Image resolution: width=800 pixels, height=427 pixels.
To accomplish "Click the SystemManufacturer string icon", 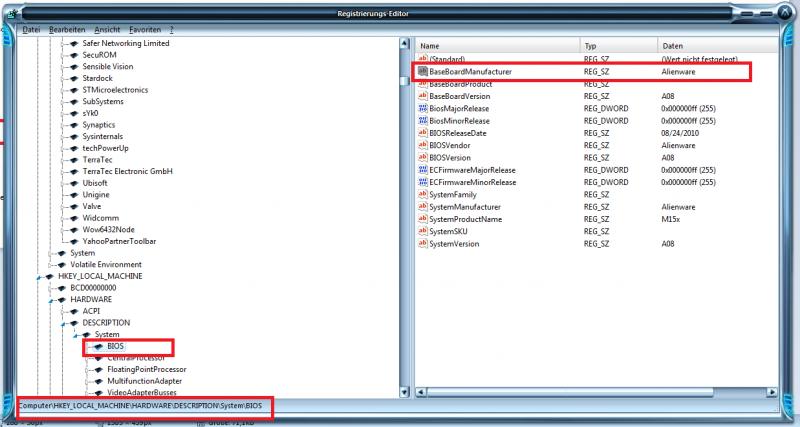I will coord(422,207).
